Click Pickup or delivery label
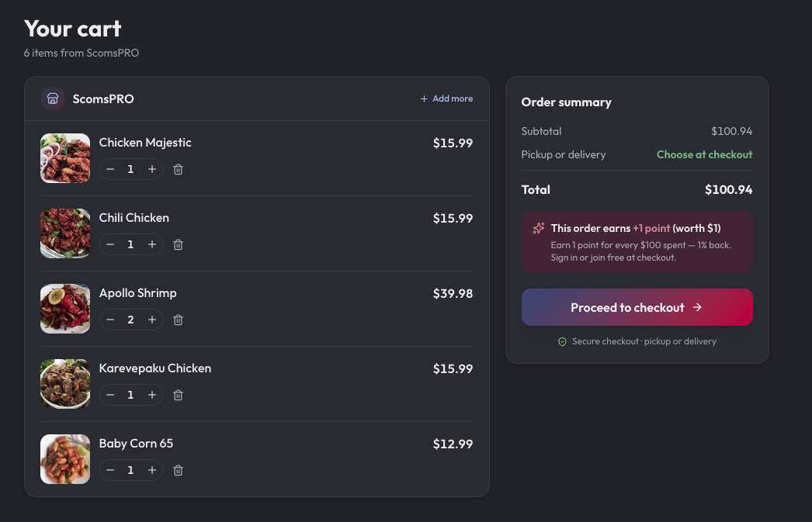812x522 pixels. pyautogui.click(x=564, y=154)
